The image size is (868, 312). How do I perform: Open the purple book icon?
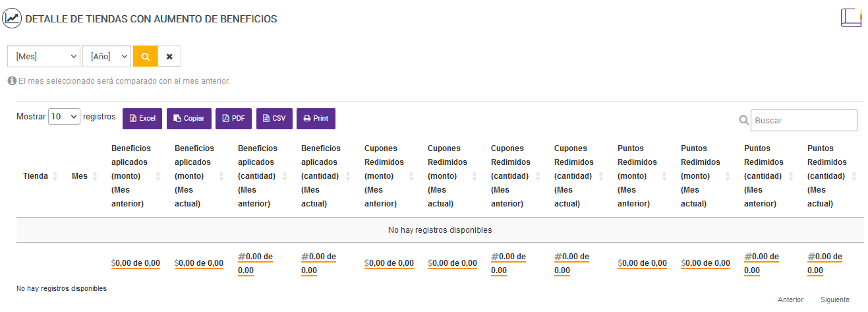click(x=851, y=17)
